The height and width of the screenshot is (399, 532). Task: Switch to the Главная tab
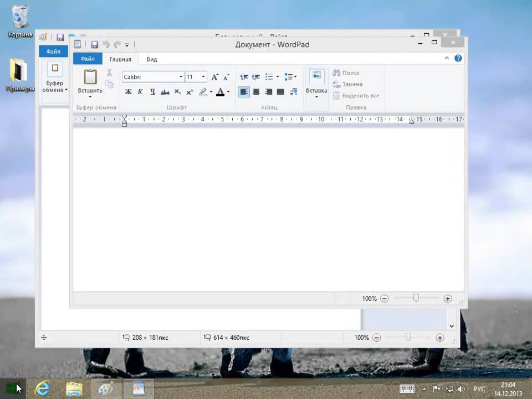point(120,59)
